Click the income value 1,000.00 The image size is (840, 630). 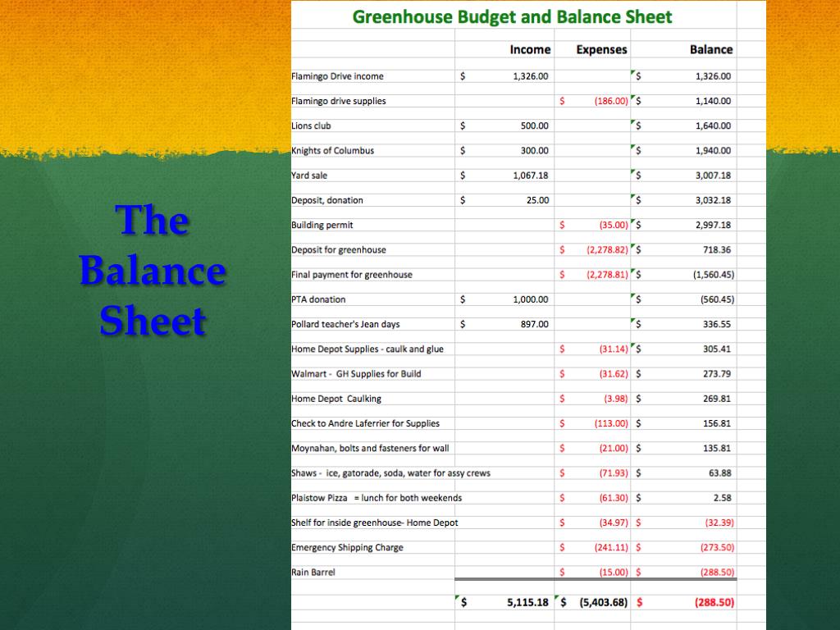(x=531, y=299)
